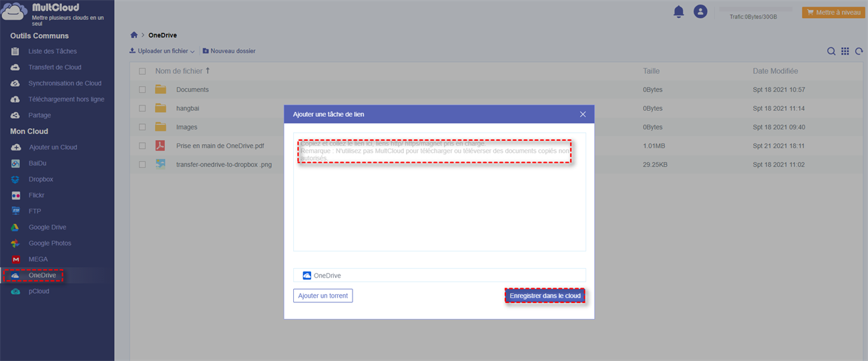The width and height of the screenshot is (868, 361).
Task: Select Dropbox cloud in sidebar
Action: (41, 179)
